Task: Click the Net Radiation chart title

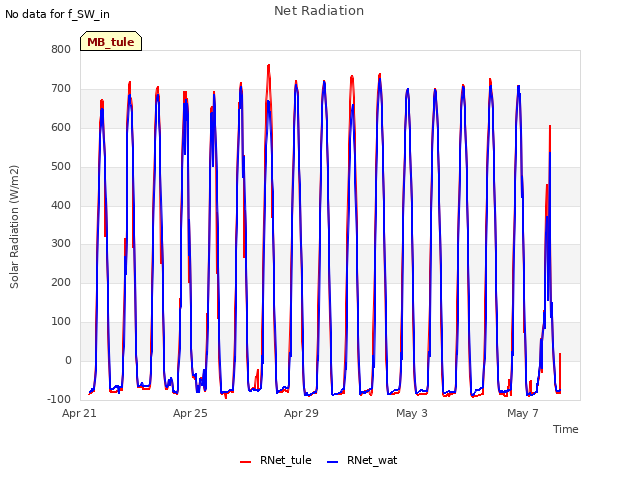Action: pos(319,11)
